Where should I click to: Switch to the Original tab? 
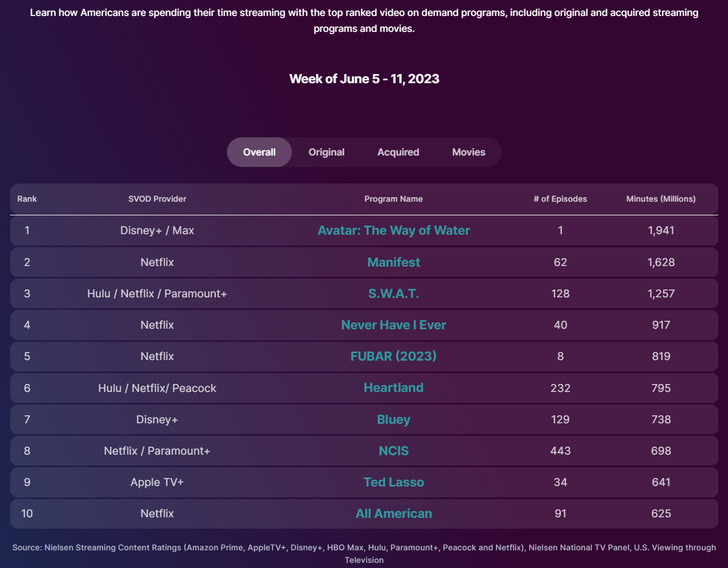[x=326, y=152]
